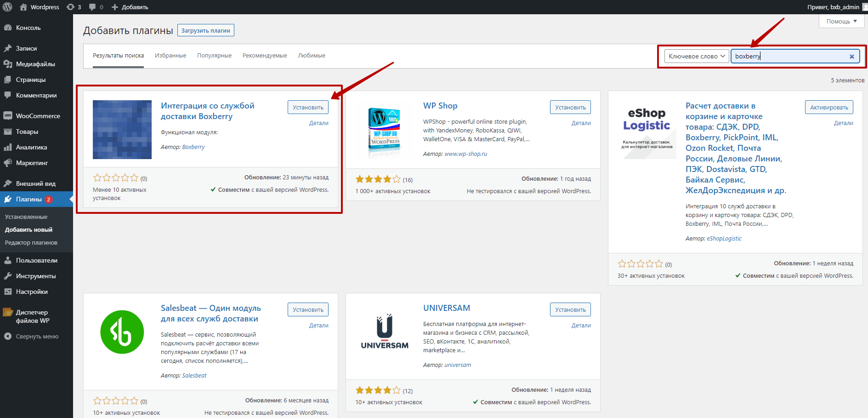
Task: Click the Пользователи user icon
Action: [x=8, y=260]
